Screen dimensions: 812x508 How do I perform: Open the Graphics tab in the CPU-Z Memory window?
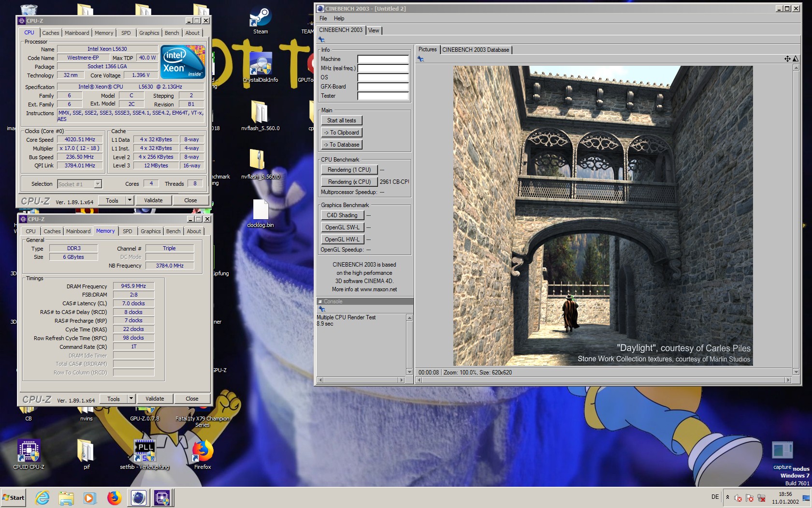[x=150, y=231]
